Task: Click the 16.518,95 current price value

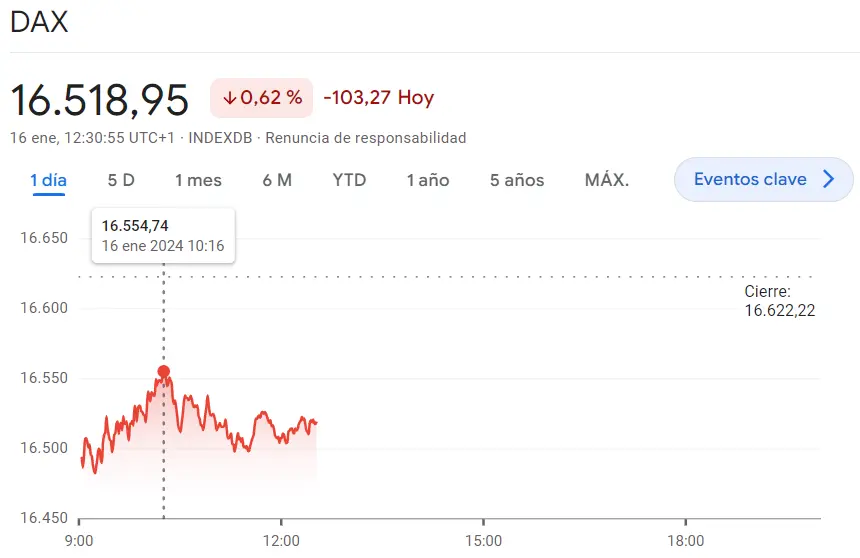Action: pos(99,100)
